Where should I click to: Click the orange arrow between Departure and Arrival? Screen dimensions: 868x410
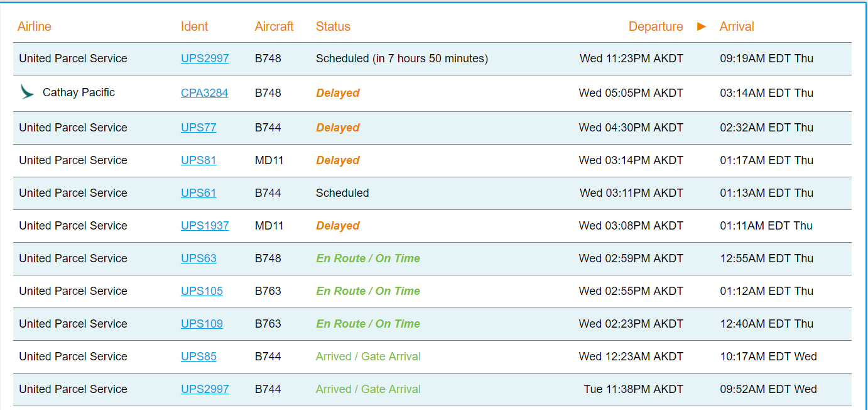click(x=702, y=26)
